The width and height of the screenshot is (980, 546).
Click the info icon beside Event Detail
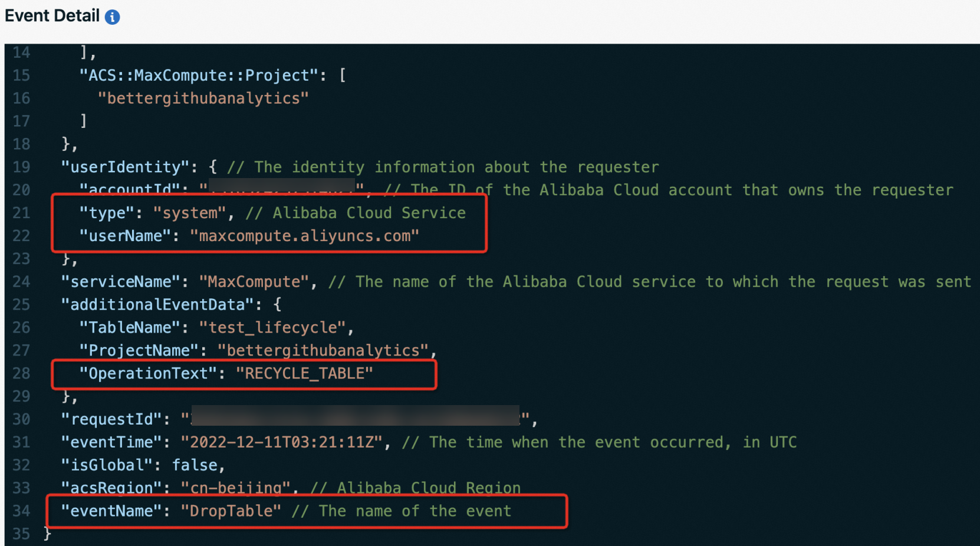pyautogui.click(x=112, y=17)
